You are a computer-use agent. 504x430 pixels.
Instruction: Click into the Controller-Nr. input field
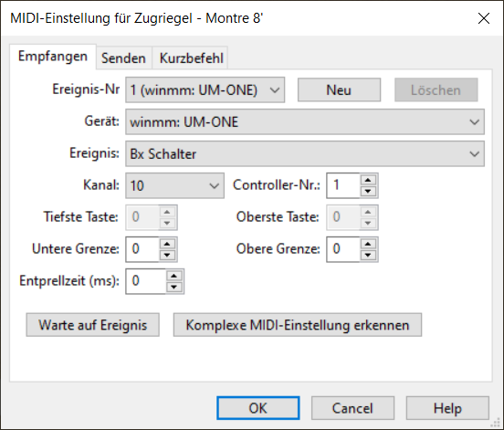(343, 185)
